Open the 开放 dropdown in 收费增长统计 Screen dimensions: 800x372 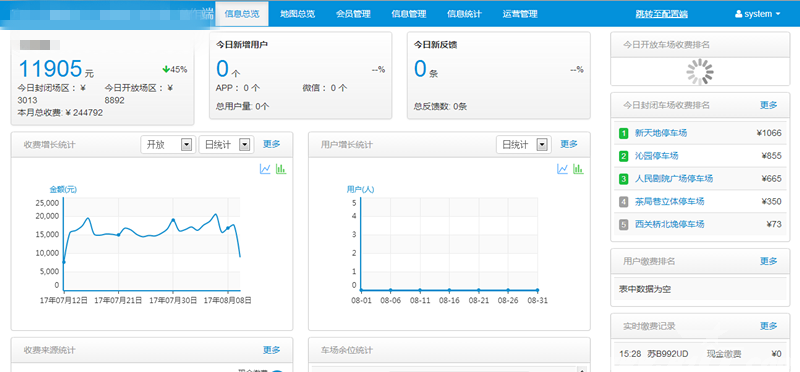point(168,145)
